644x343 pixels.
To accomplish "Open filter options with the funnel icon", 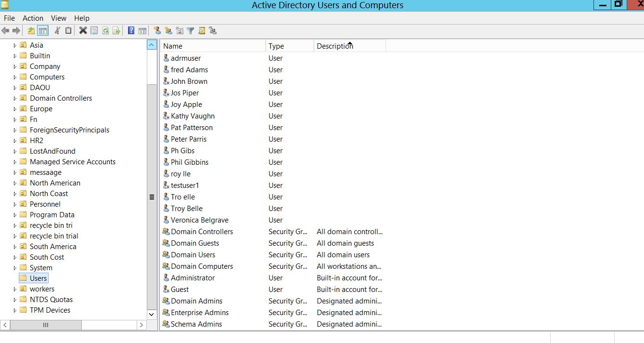I will [x=191, y=31].
